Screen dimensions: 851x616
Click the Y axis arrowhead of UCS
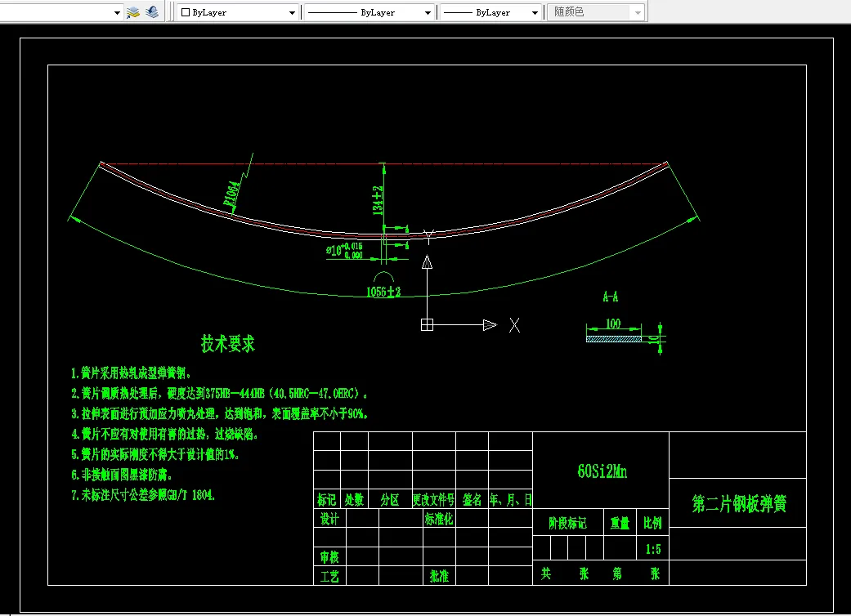pos(427,262)
